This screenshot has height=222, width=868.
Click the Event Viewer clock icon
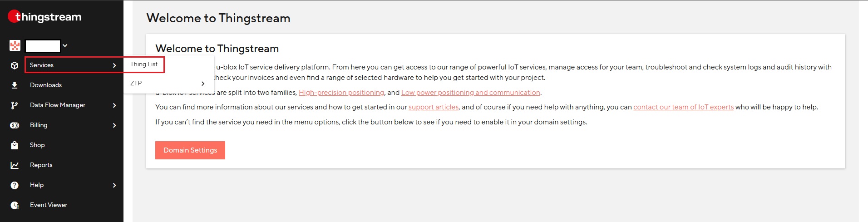point(15,205)
